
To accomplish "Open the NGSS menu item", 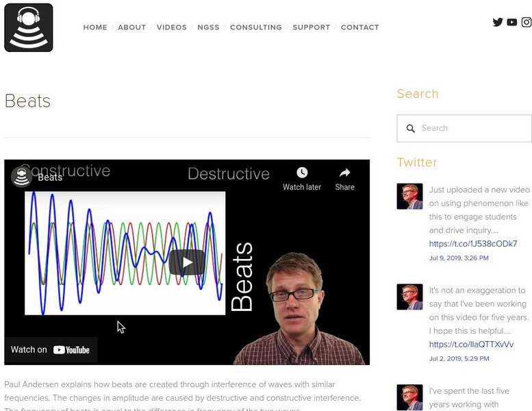I will coord(208,27).
